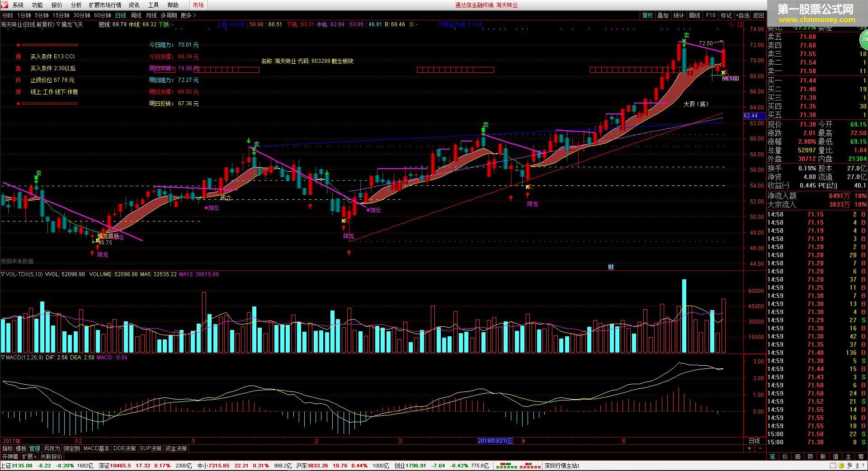The image size is (868, 471).
Task: Click the 关联报价 button
Action: point(51,457)
